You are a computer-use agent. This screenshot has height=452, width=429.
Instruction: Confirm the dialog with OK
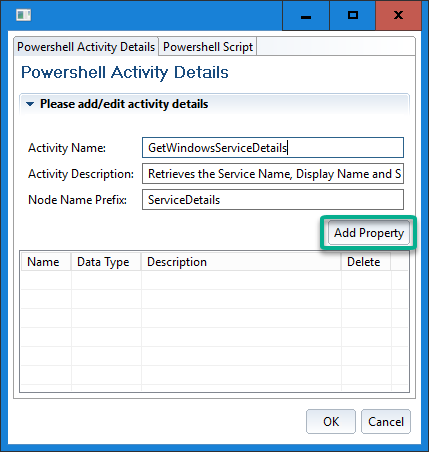[331, 422]
